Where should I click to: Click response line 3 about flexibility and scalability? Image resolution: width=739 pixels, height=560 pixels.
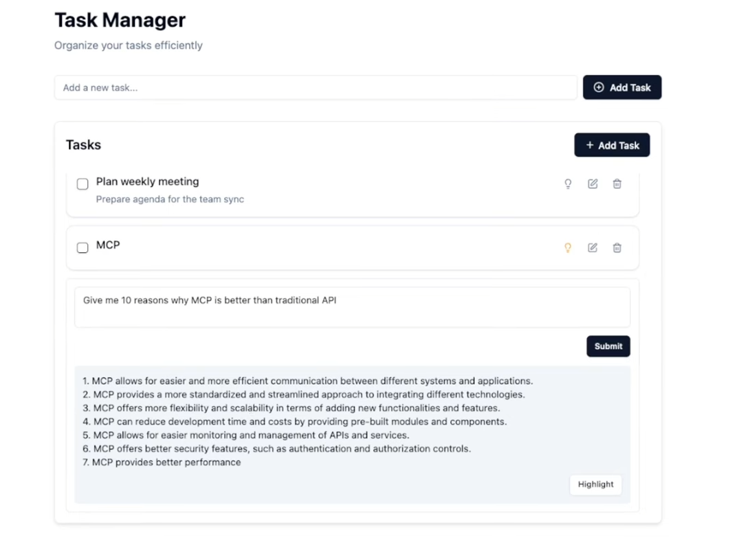[x=291, y=408]
